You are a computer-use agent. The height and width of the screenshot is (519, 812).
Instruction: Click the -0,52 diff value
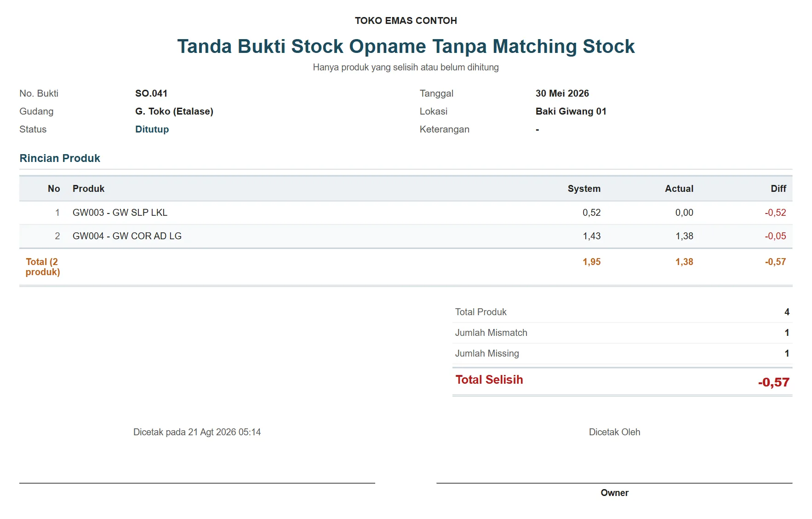click(x=775, y=213)
